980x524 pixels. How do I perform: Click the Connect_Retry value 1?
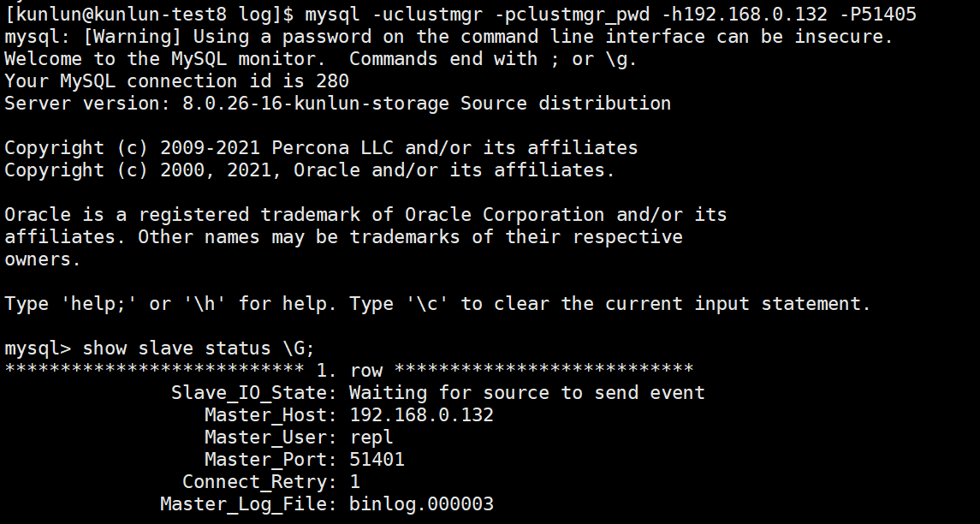click(354, 481)
